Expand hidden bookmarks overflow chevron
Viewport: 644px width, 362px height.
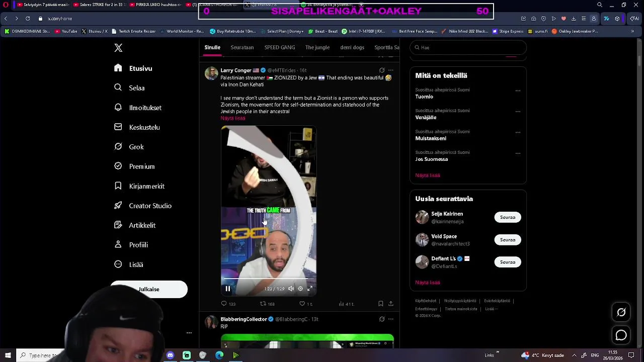tap(632, 31)
